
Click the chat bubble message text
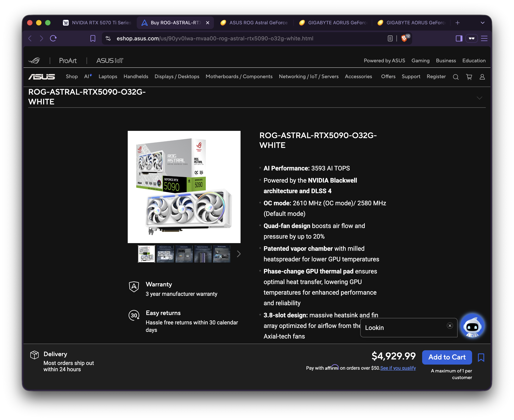[374, 328]
